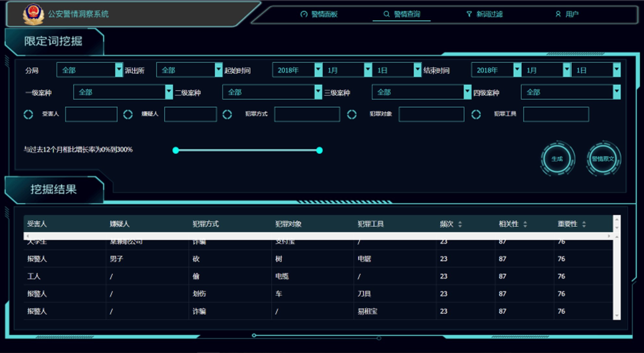644x353 pixels.
Task: Sort by 重要性 column sort arrows
Action: tap(584, 224)
